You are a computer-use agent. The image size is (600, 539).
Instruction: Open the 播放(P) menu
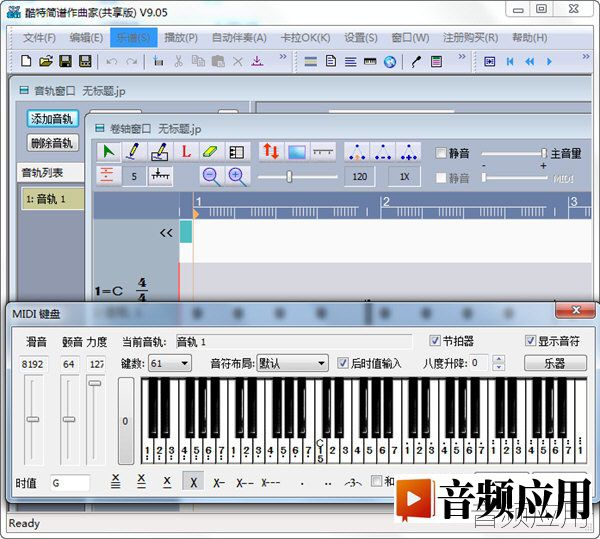click(181, 38)
